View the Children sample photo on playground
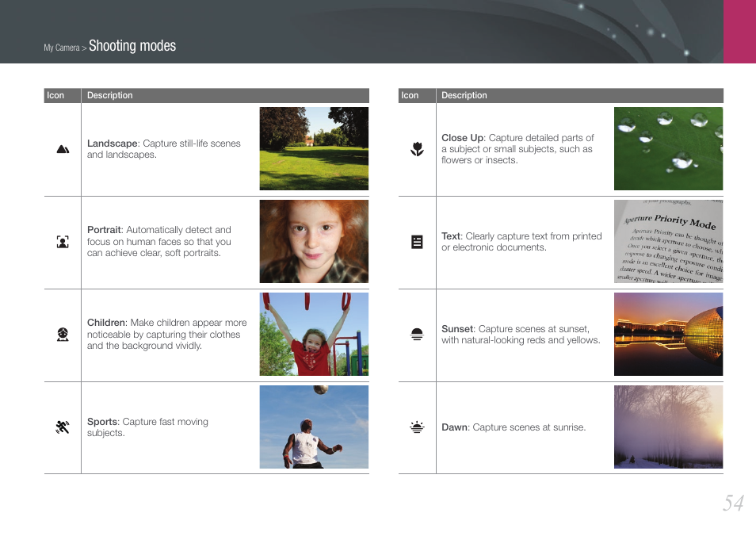This screenshot has height=536, width=756. (x=314, y=334)
